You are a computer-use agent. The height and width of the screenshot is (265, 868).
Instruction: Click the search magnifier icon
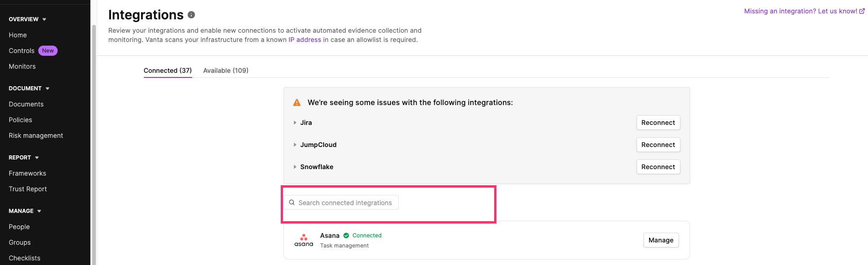coord(292,202)
